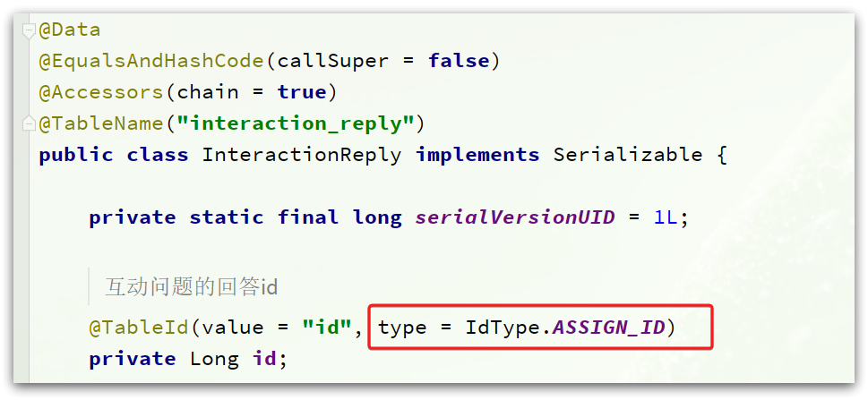Collapse the fold marker beside @TableName

[x=29, y=123]
